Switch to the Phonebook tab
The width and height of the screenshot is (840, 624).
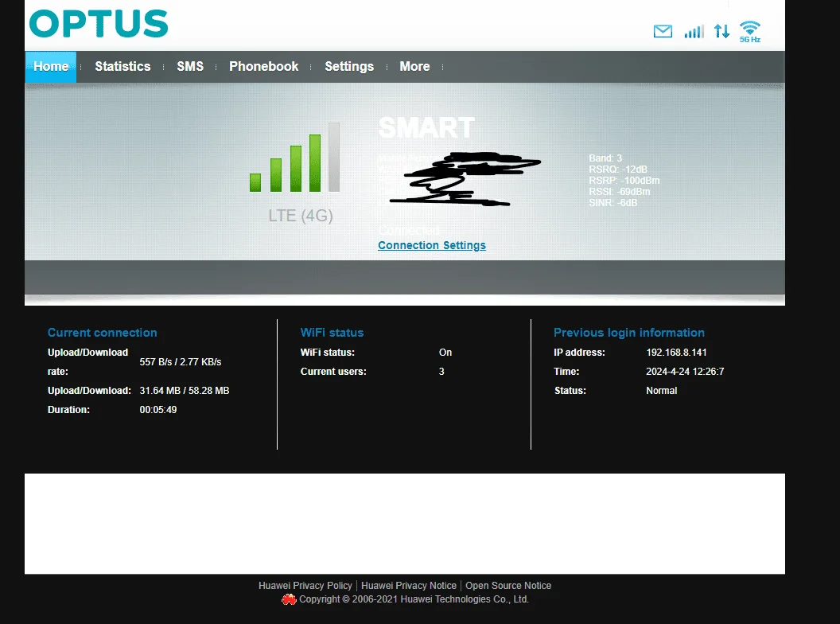[263, 67]
